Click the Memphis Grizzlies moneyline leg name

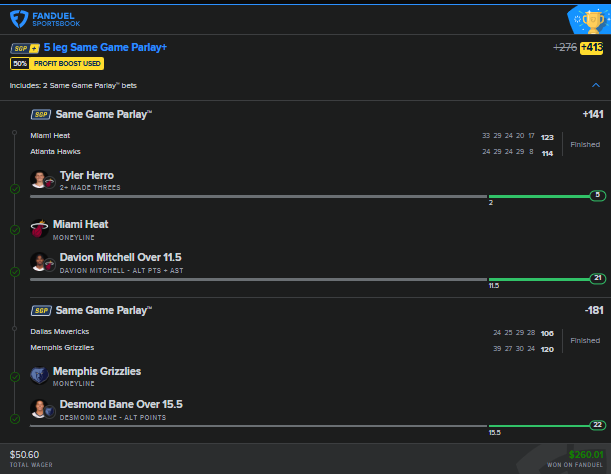point(97,371)
